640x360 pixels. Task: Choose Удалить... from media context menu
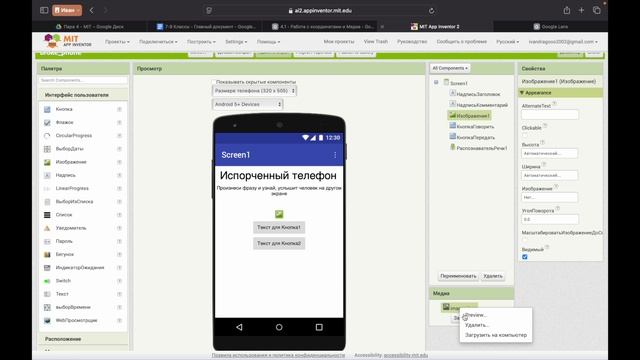click(x=477, y=325)
